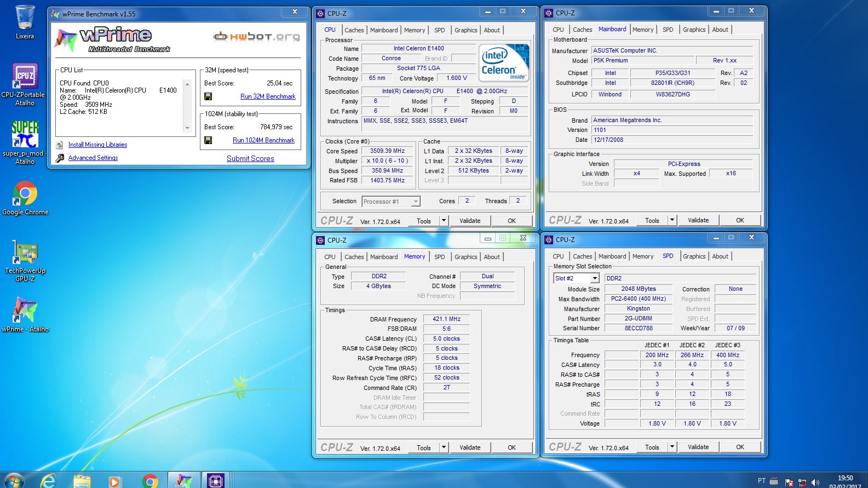This screenshot has height=488, width=868.
Task: Click the Multiplier value x 10.0 ( 6 - 10 )
Action: coord(387,161)
